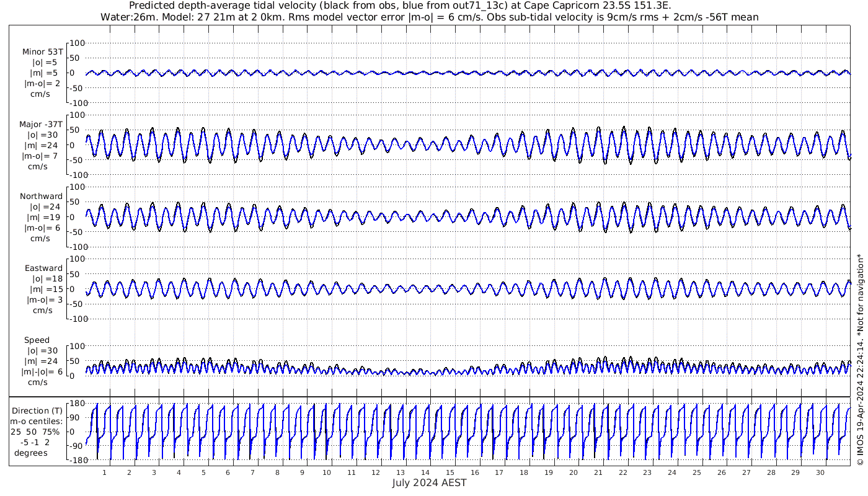The width and height of the screenshot is (868, 496).
Task: Click the 'degrees' unit label
Action: pos(32,453)
